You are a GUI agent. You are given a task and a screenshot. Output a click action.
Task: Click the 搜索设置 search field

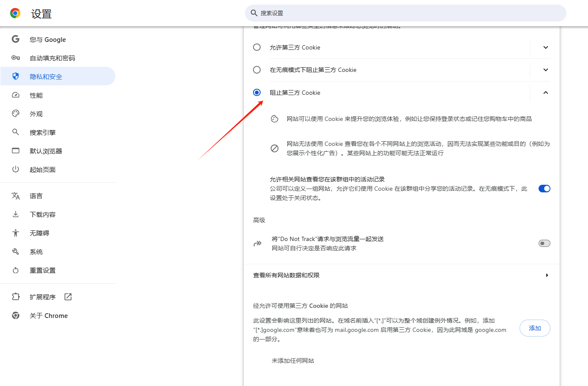coord(406,13)
